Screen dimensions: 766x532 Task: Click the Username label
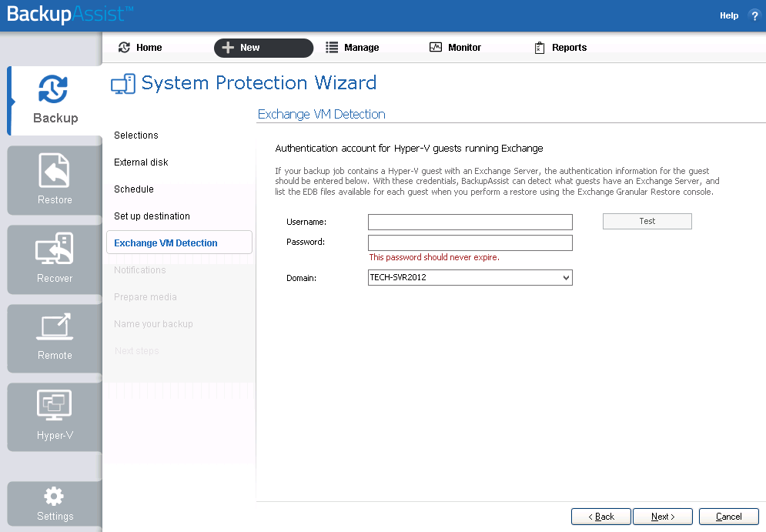tap(306, 222)
